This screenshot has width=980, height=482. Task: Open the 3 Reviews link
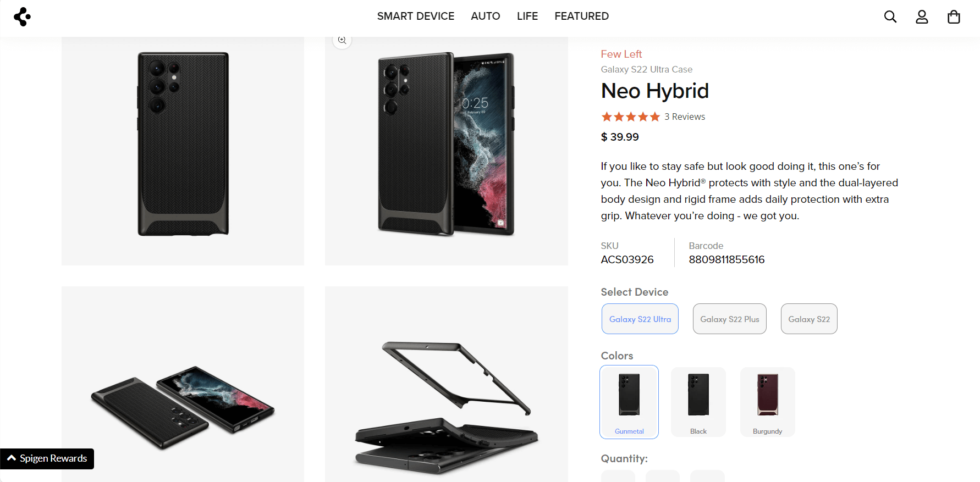tap(684, 116)
